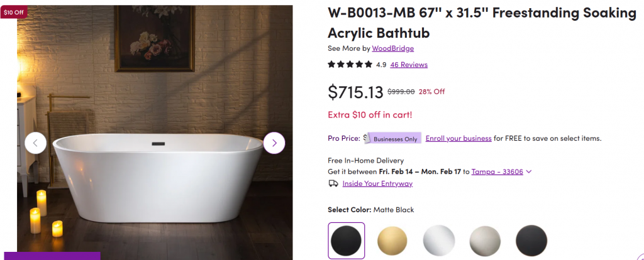Click the Enroll your business link
This screenshot has width=644, height=260.
(x=458, y=138)
